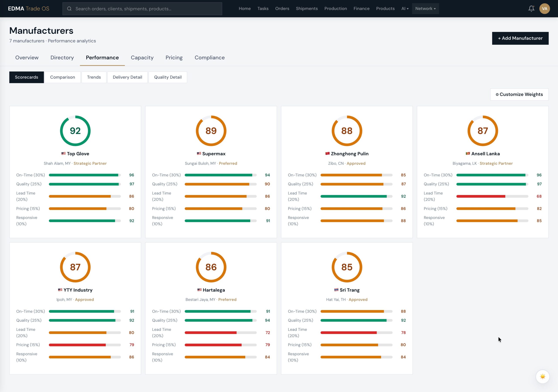558x392 pixels.
Task: Open Customize Weights
Action: (519, 95)
